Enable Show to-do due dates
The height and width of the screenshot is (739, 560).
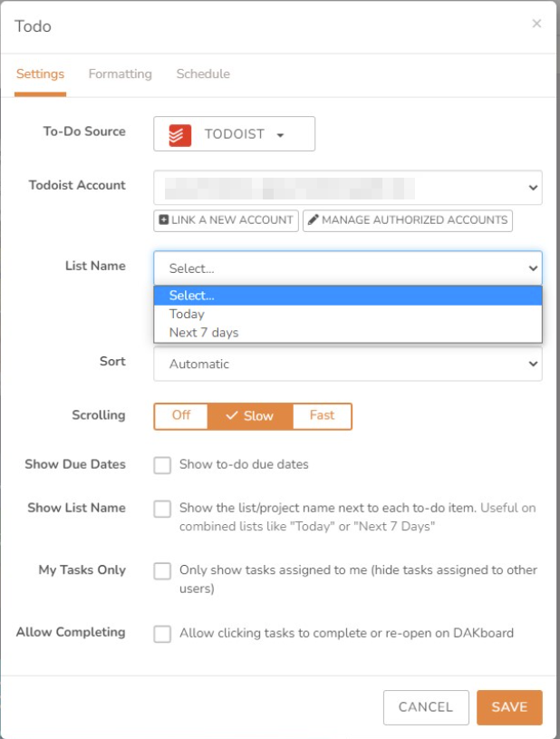tap(163, 464)
